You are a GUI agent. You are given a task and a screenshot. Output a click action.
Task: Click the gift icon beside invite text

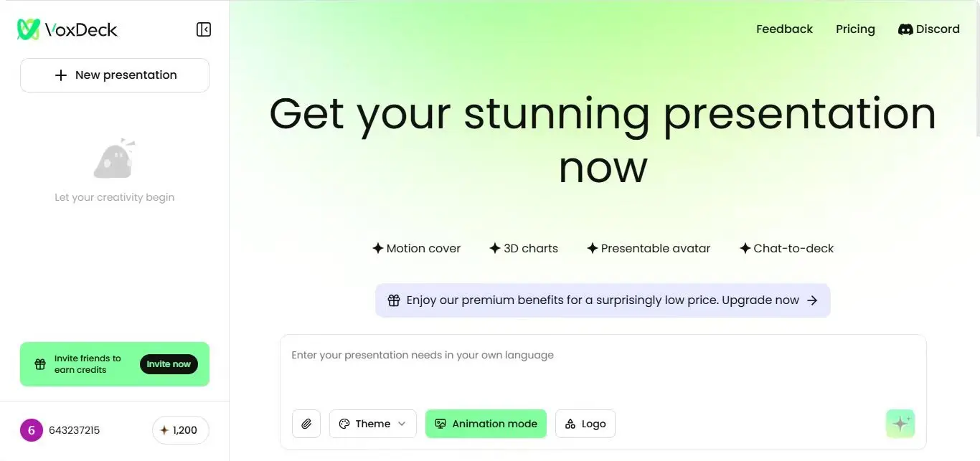(40, 364)
